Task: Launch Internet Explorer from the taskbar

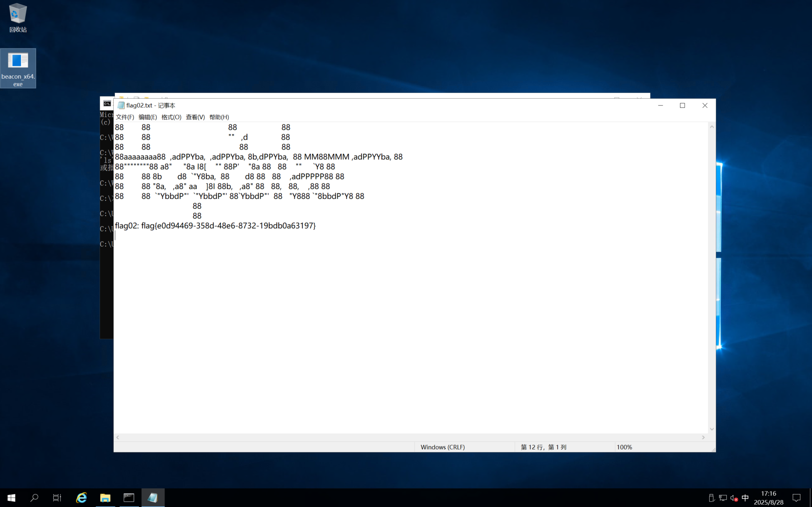Action: [x=82, y=497]
